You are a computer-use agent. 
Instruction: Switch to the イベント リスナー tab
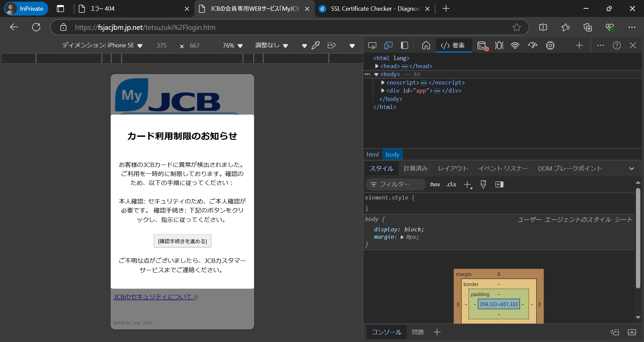click(503, 168)
